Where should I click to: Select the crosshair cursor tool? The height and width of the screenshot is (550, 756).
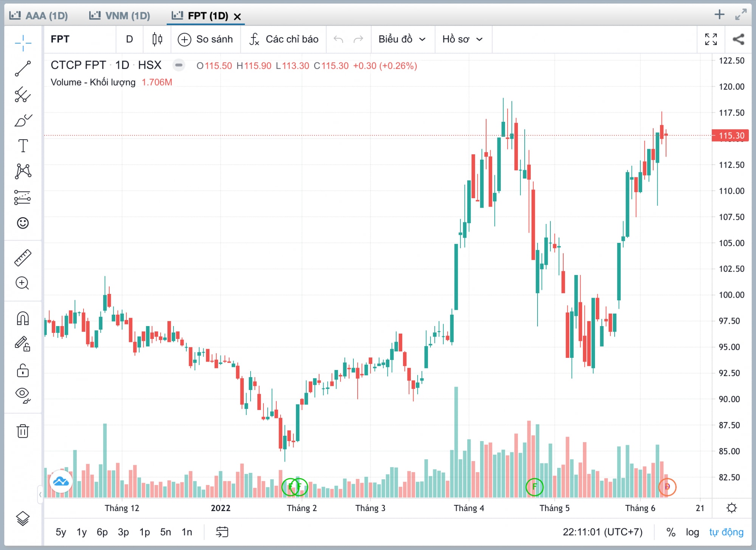pyautogui.click(x=23, y=43)
